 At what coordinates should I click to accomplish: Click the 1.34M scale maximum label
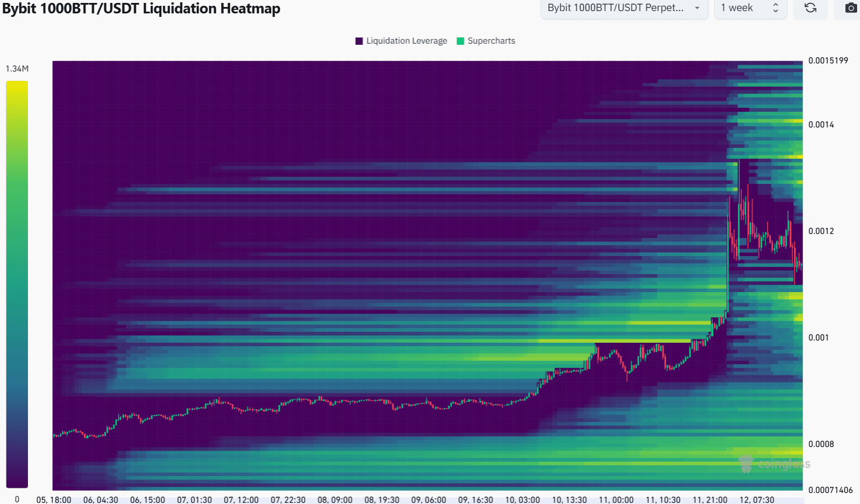coord(17,69)
